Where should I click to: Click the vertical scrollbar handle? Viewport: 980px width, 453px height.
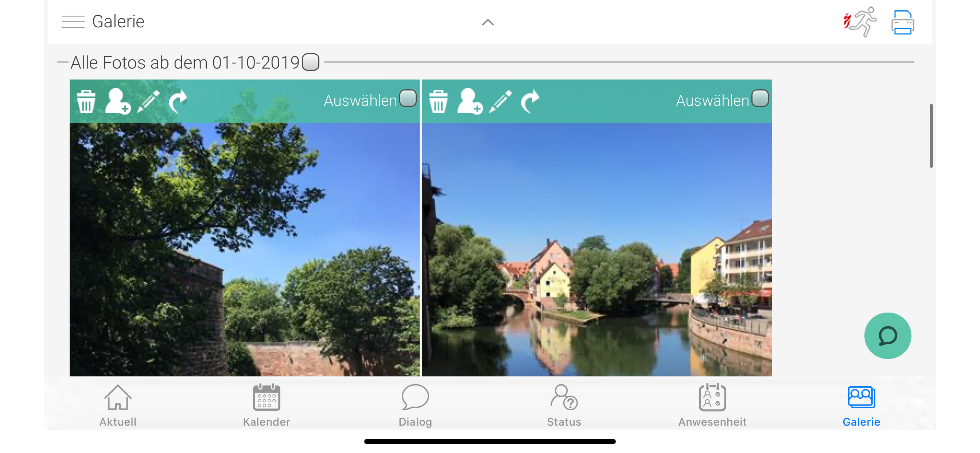[x=931, y=136]
